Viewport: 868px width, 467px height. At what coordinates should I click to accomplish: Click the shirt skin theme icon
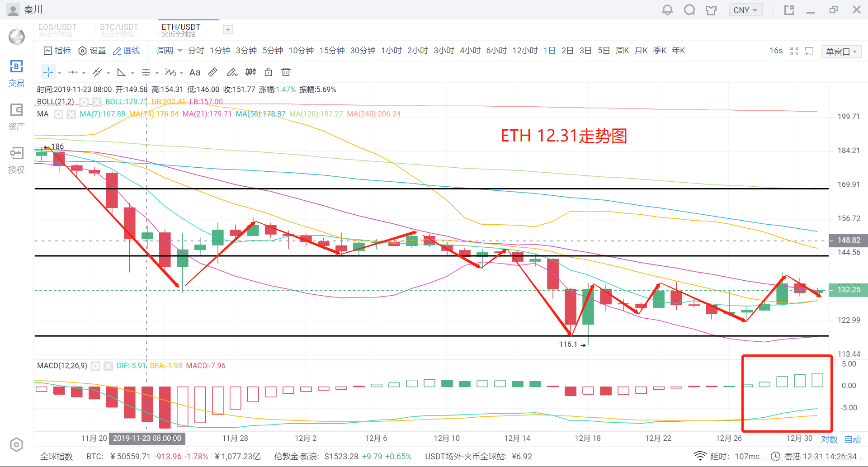[711, 10]
